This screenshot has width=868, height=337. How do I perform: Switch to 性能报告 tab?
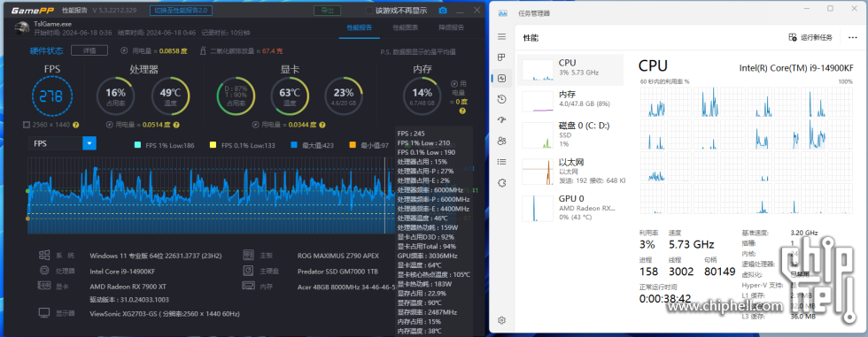360,27
